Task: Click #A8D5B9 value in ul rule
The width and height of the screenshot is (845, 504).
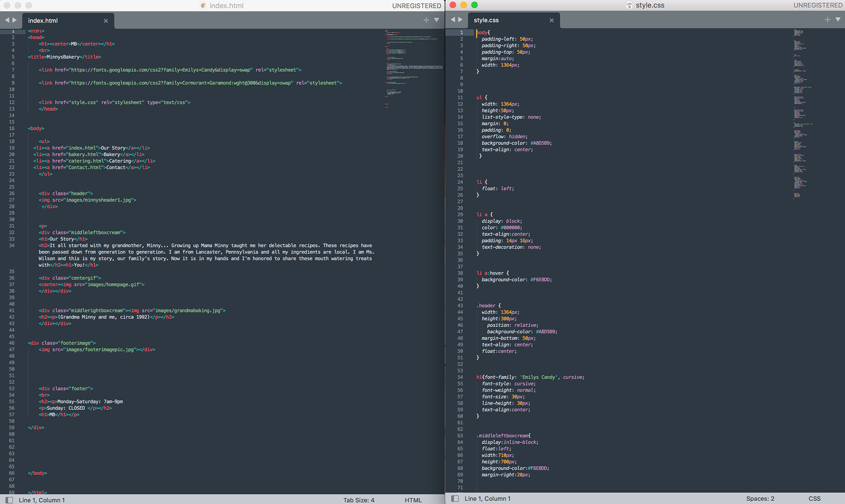Action: 541,143
